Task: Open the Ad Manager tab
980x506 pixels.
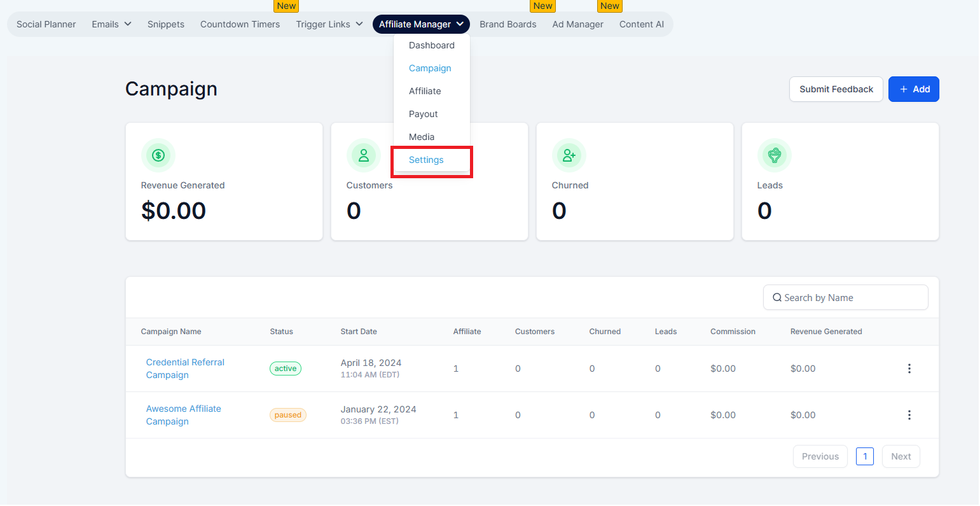Action: click(x=578, y=24)
